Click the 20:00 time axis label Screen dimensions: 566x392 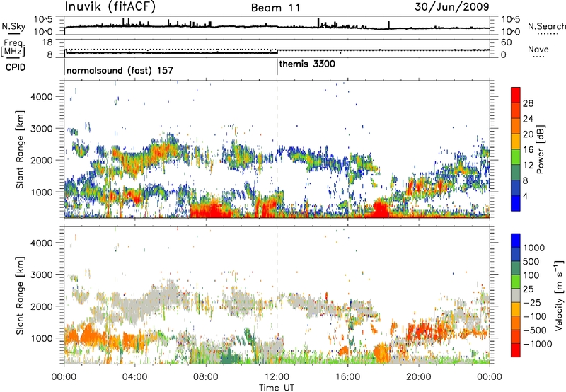(x=418, y=377)
